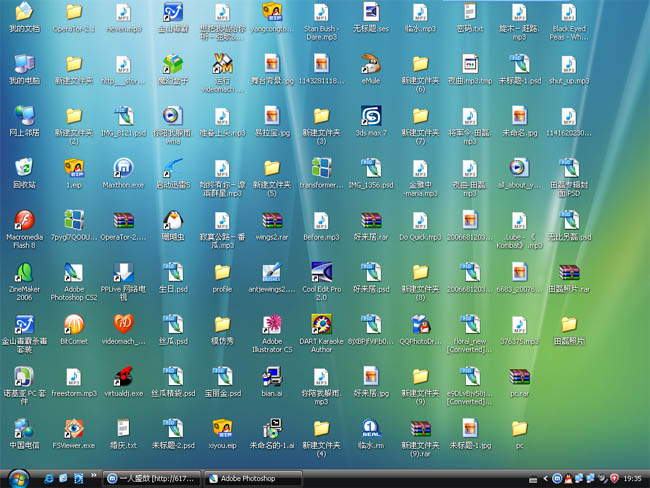
Task: Click the Start button on taskbar
Action: pos(18,478)
